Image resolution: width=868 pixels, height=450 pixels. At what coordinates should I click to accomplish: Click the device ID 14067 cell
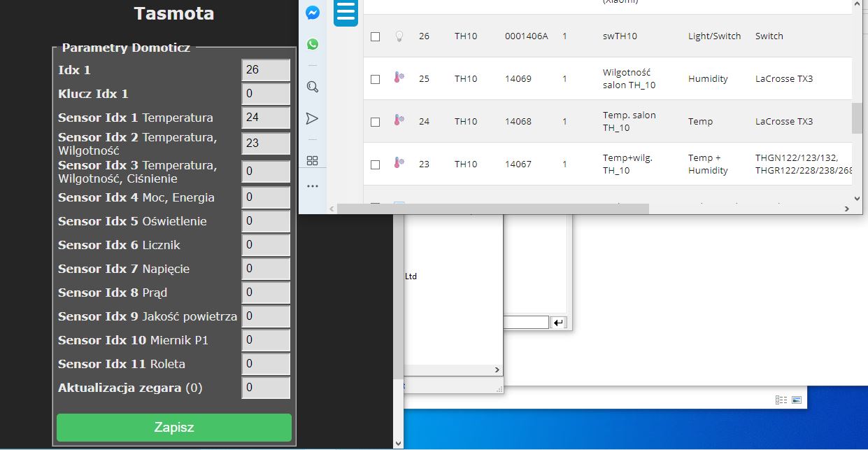click(x=518, y=164)
